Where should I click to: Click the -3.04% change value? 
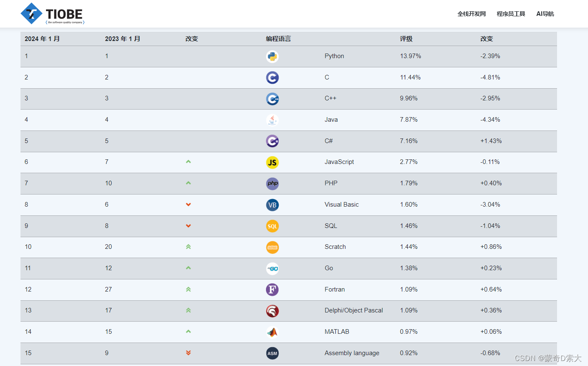(490, 205)
